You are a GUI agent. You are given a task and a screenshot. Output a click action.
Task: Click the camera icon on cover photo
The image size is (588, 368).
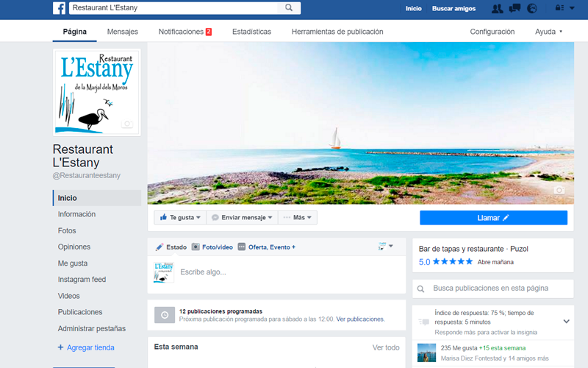click(x=559, y=190)
